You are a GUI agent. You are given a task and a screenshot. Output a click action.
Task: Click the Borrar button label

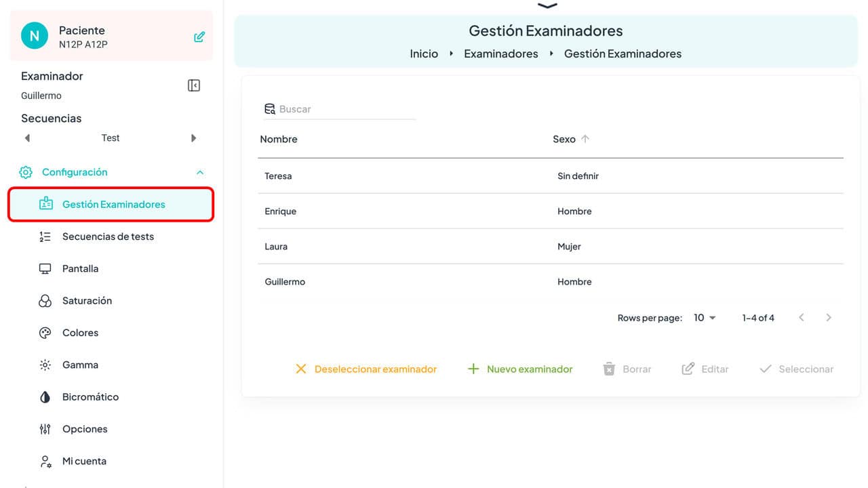click(x=637, y=369)
